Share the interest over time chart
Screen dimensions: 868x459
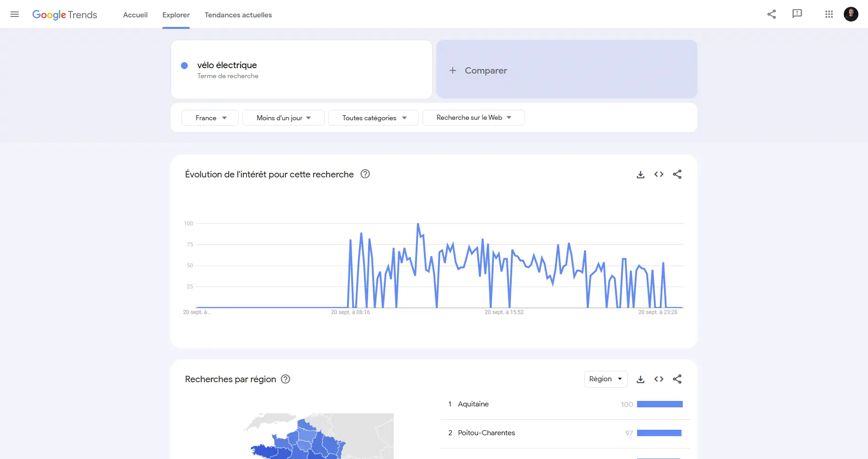click(x=677, y=174)
